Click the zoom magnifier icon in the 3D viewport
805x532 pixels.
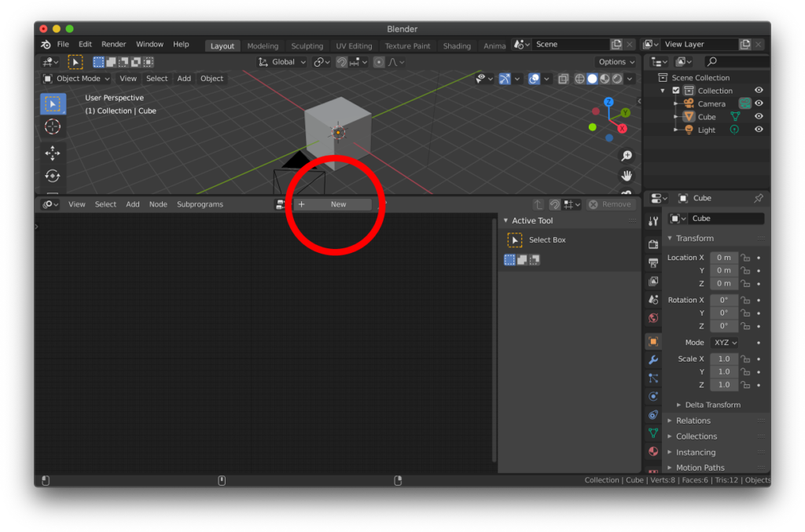pos(627,156)
